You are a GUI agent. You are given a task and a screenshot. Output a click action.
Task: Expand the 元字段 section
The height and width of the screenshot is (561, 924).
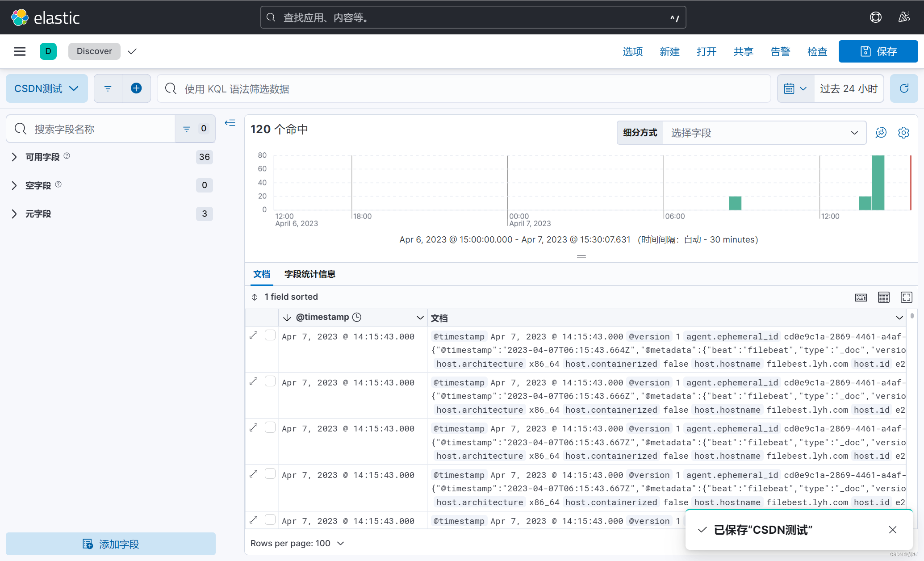click(14, 214)
